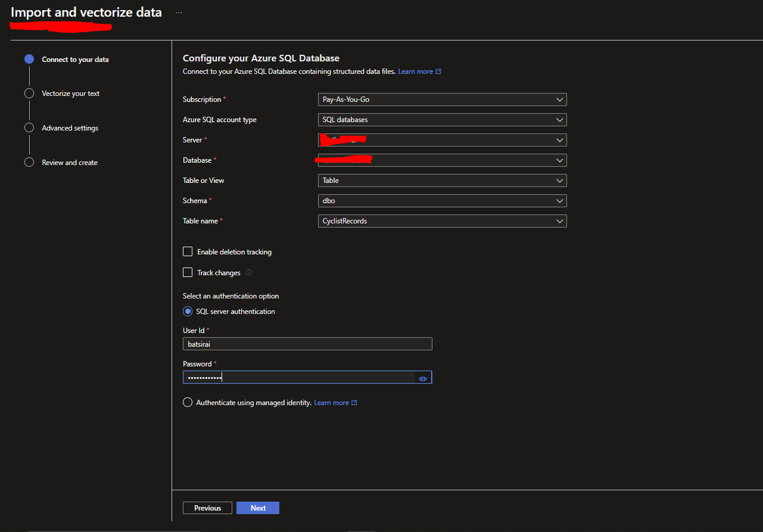Image resolution: width=763 pixels, height=532 pixels.
Task: Click inside the Password input field
Action: pos(299,378)
